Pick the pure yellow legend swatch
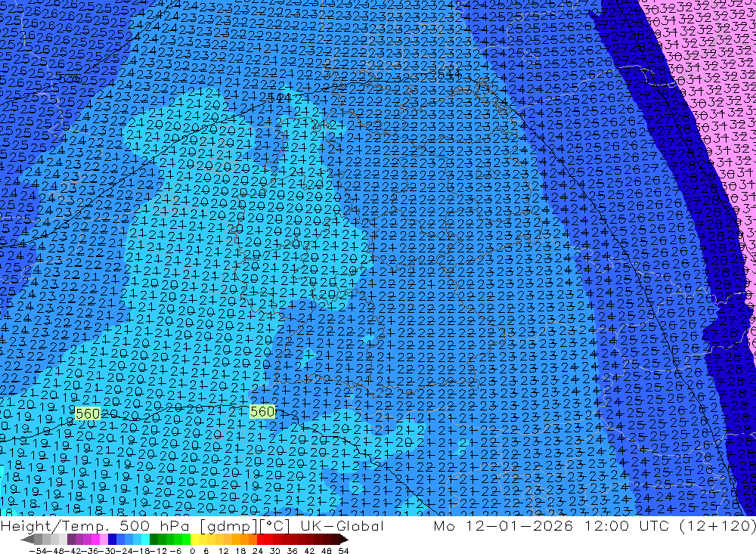 [x=194, y=540]
